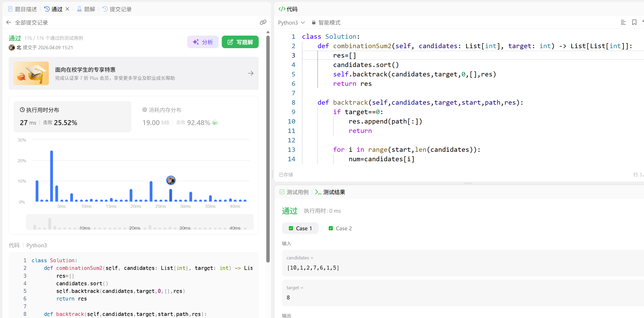This screenshot has height=318, width=644.
Task: Select Case 1 test case
Action: [x=300, y=228]
